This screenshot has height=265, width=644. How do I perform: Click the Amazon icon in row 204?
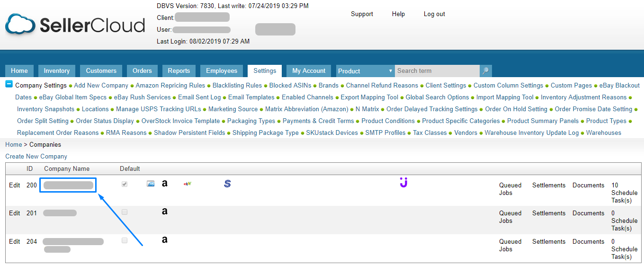(165, 239)
